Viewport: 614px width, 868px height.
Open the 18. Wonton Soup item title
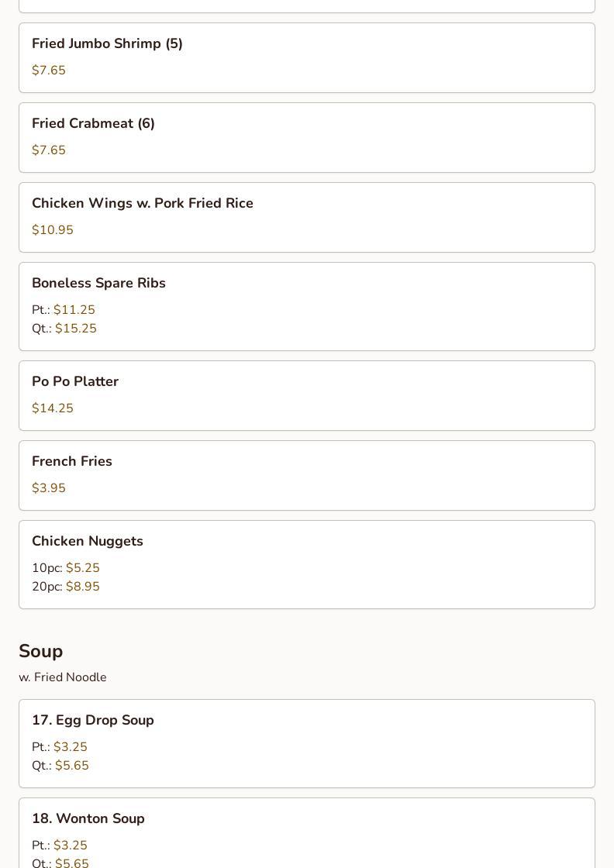point(88,819)
